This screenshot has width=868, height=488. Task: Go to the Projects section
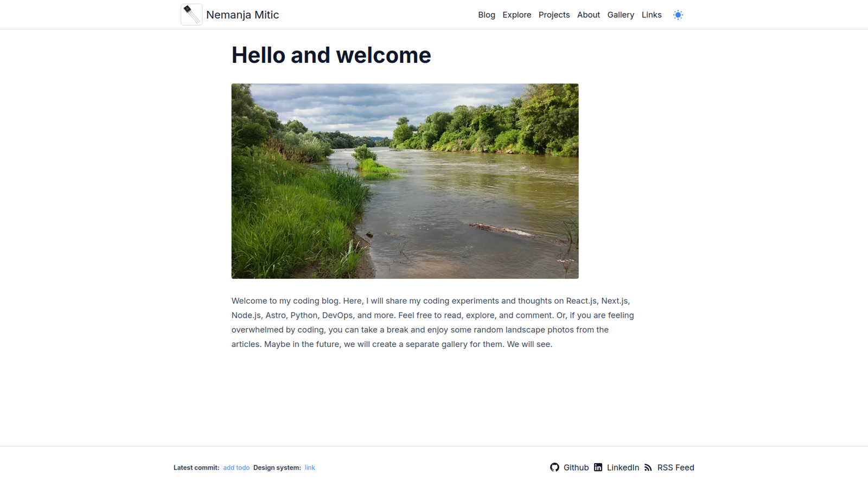click(x=554, y=15)
